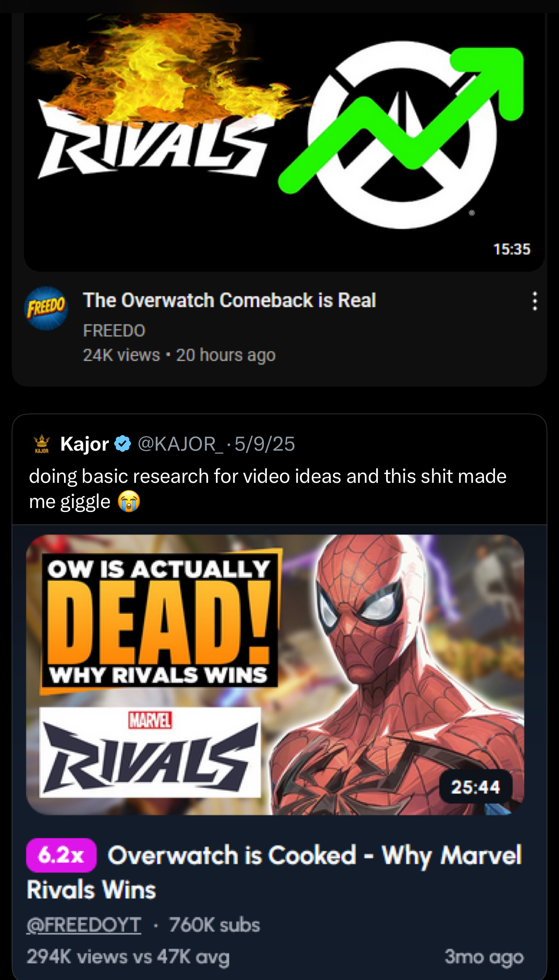This screenshot has width=559, height=980.
Task: Tap the magenta 6.2x outlier badge
Action: tap(61, 855)
